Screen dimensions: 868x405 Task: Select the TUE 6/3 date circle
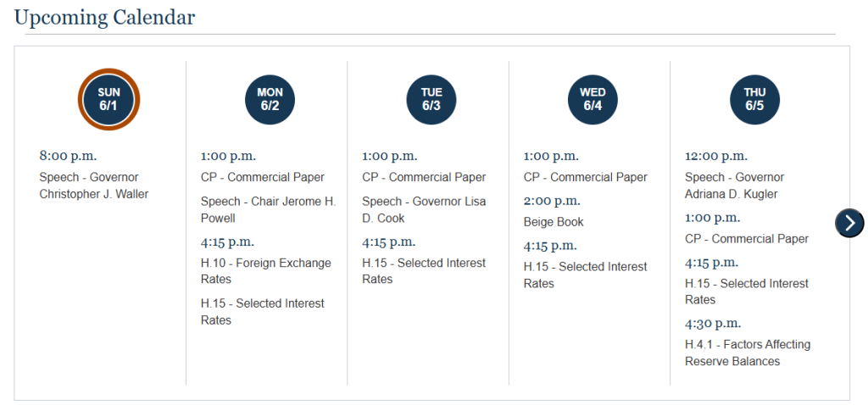431,99
